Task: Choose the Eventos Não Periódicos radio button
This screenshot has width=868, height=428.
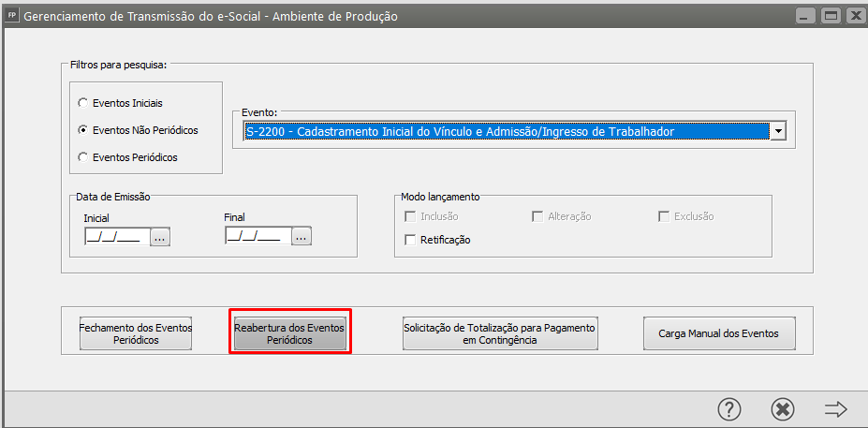Action: point(83,130)
